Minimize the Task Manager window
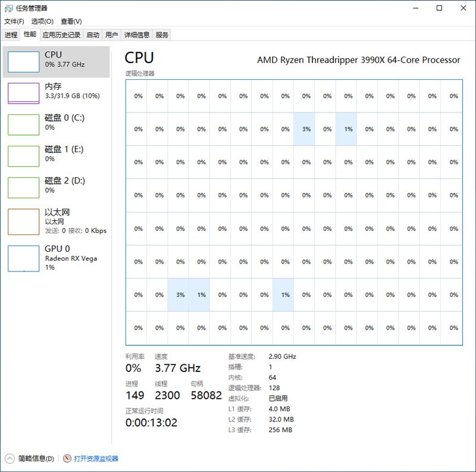 pos(415,8)
